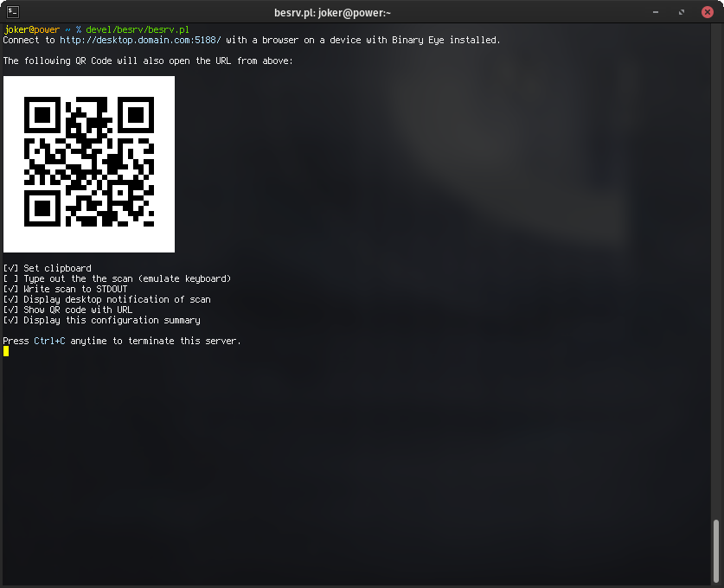
Task: Click the 'Write scan to STDOUT' checkbox marker
Action: coord(10,289)
